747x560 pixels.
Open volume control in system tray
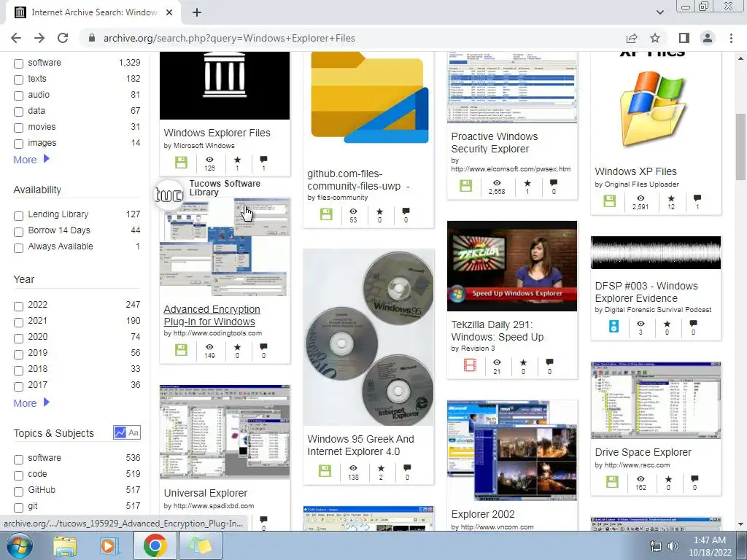click(x=673, y=546)
